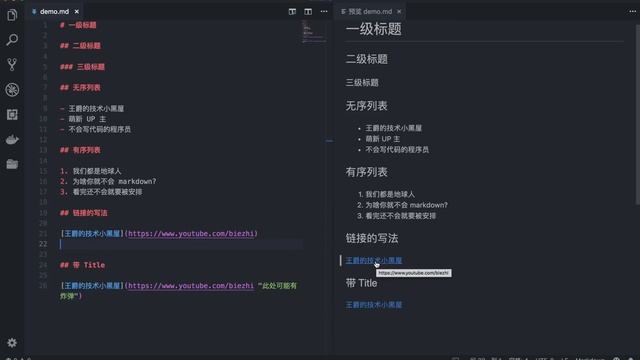Click the '## 二级标题' line in editor
This screenshot has width=640, height=360.
pos(80,46)
